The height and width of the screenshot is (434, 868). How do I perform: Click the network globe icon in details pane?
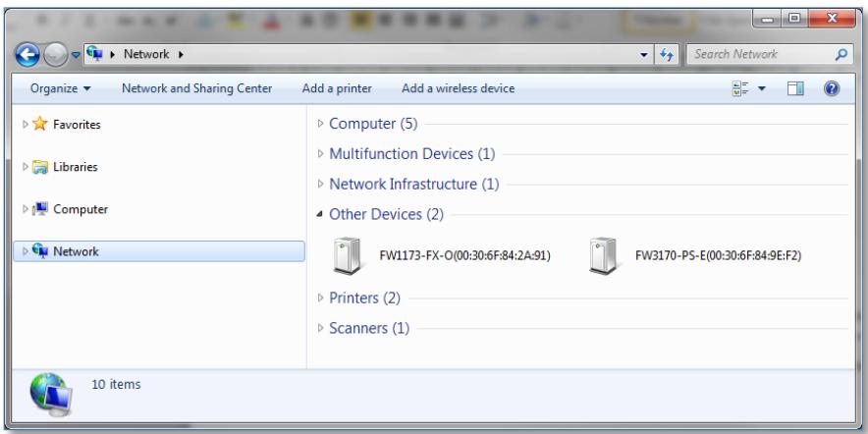[x=51, y=395]
